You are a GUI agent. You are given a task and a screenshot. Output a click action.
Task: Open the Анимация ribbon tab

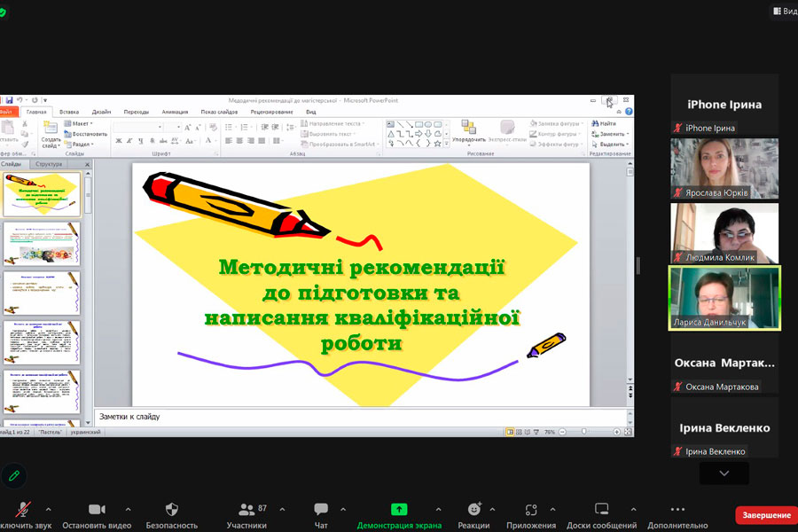click(175, 112)
